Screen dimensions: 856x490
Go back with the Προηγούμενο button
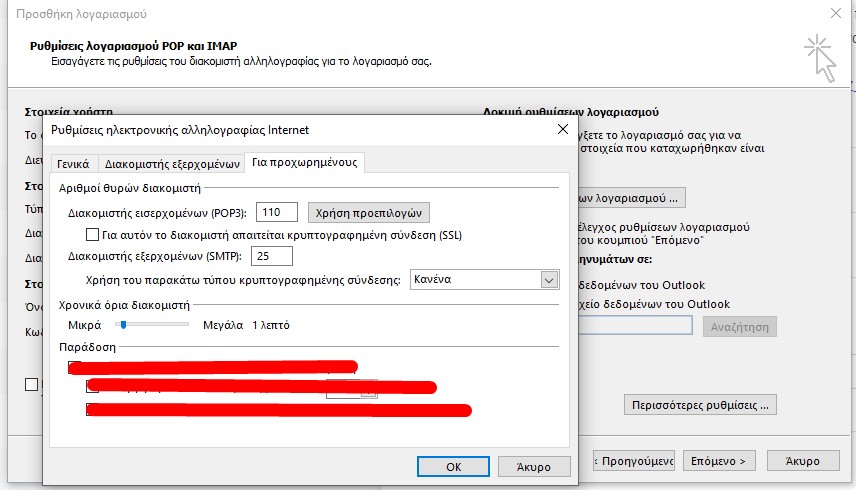click(633, 461)
